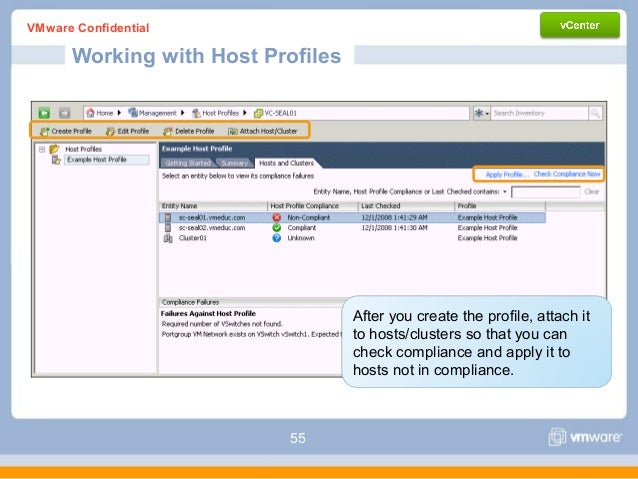Click the Delete Profile icon
The width and height of the screenshot is (638, 479).
coord(168,131)
